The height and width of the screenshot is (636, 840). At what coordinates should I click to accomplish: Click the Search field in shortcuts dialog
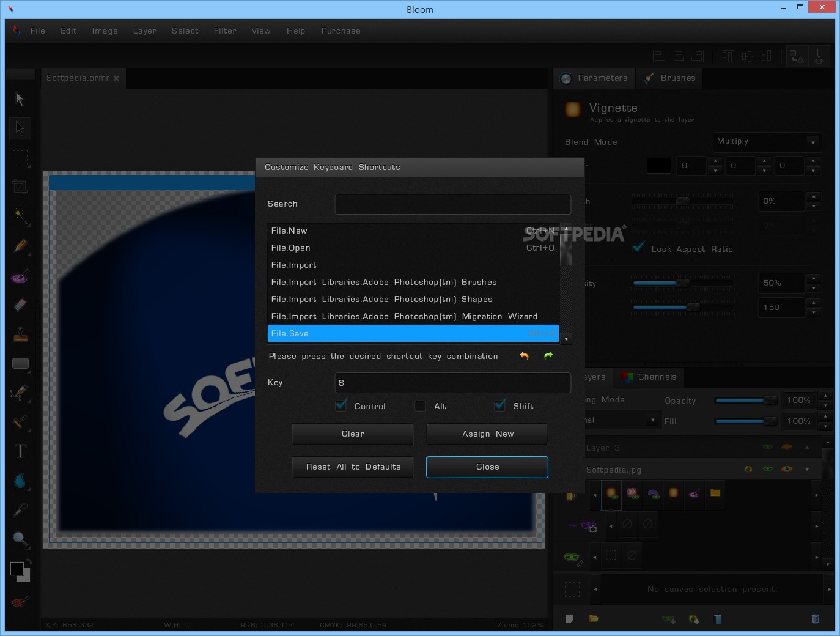pos(453,204)
